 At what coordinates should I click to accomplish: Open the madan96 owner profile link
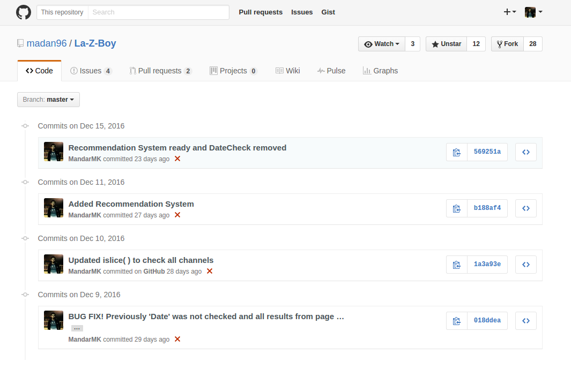point(47,43)
